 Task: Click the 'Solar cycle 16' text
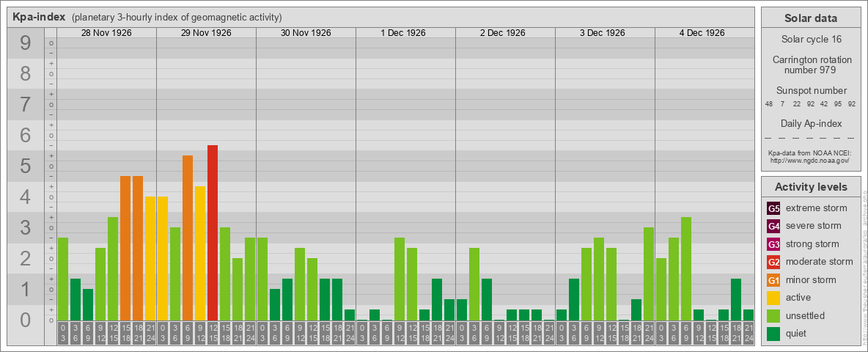[x=810, y=40]
